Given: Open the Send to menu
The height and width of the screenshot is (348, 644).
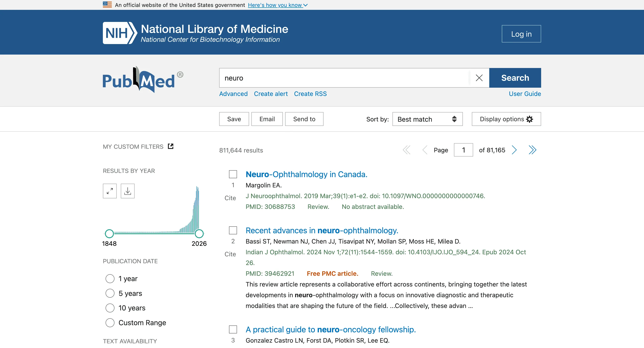Looking at the screenshot, I should (x=304, y=119).
